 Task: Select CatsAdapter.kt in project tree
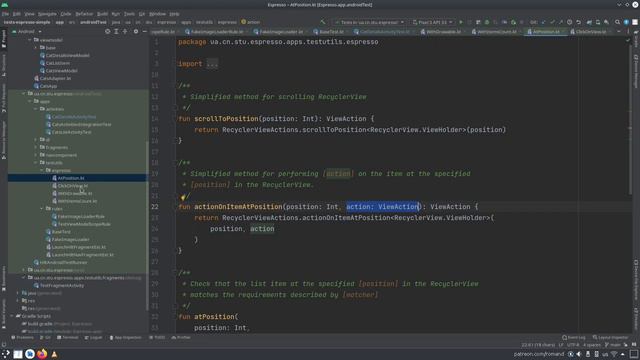pyautogui.click(x=56, y=78)
